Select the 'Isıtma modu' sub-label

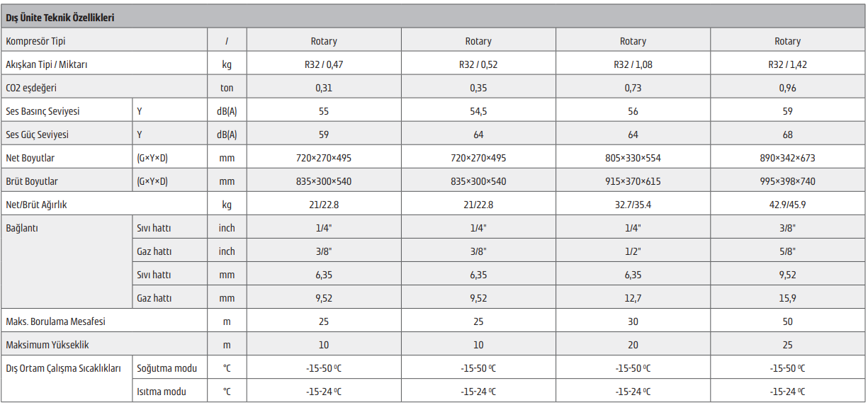(x=162, y=392)
